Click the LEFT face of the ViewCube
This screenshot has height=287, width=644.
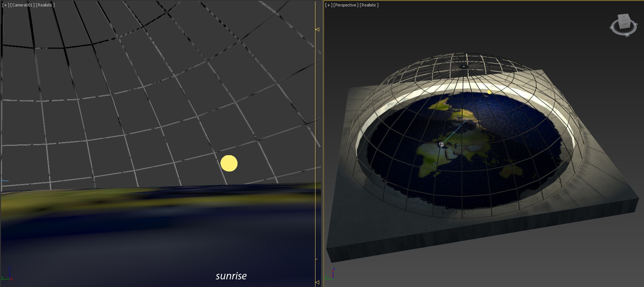625,24
